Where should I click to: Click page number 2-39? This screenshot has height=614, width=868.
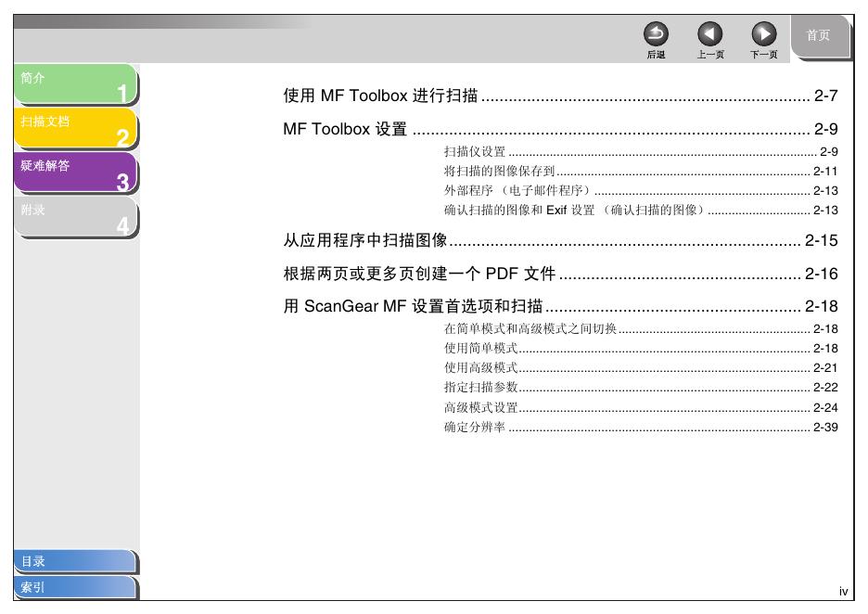[x=825, y=427]
